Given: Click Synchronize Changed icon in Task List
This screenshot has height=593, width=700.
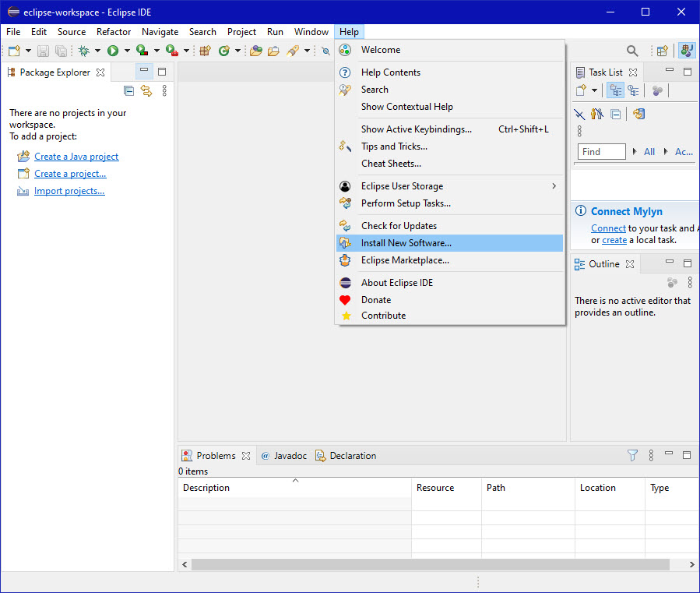Looking at the screenshot, I should (x=638, y=114).
